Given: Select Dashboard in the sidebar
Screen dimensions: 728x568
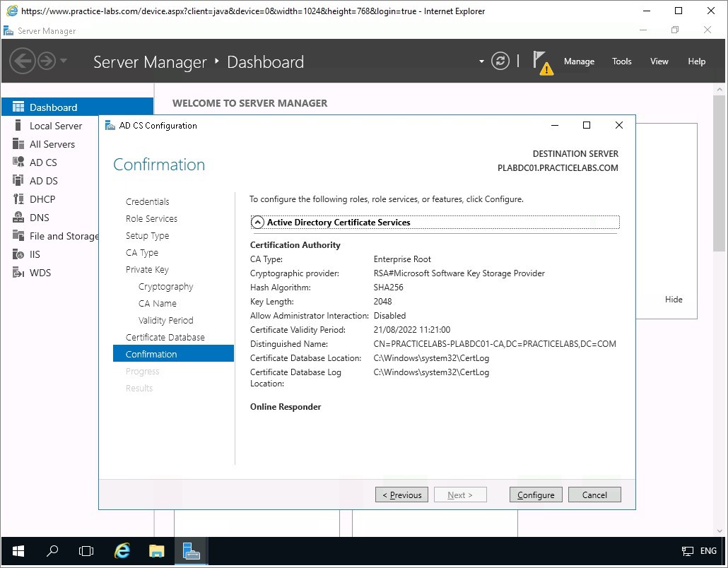Looking at the screenshot, I should 77,107.
